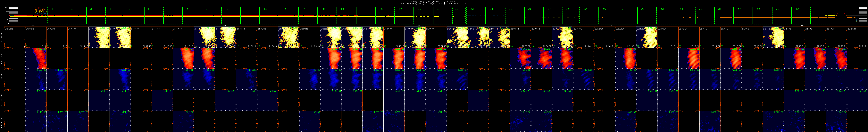The image size is (868, 132).
Task: Click the '3.0-6.0 keV' row label
Action: [x=2, y=37]
